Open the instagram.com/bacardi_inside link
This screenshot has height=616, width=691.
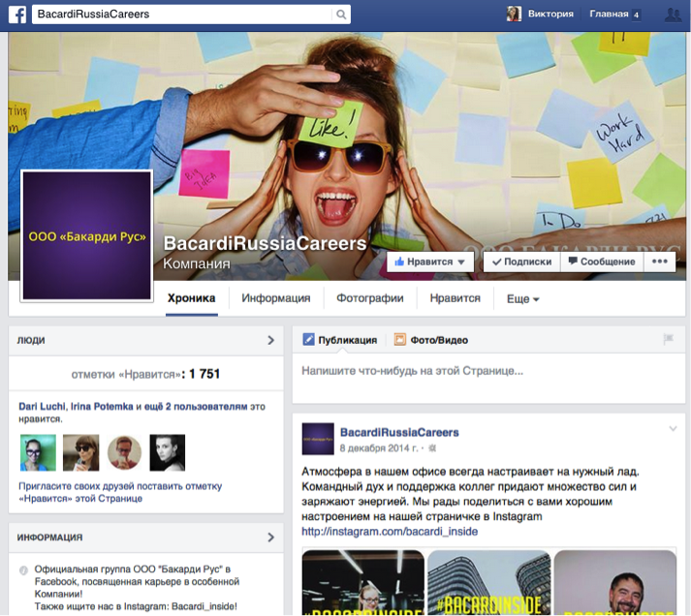(390, 532)
